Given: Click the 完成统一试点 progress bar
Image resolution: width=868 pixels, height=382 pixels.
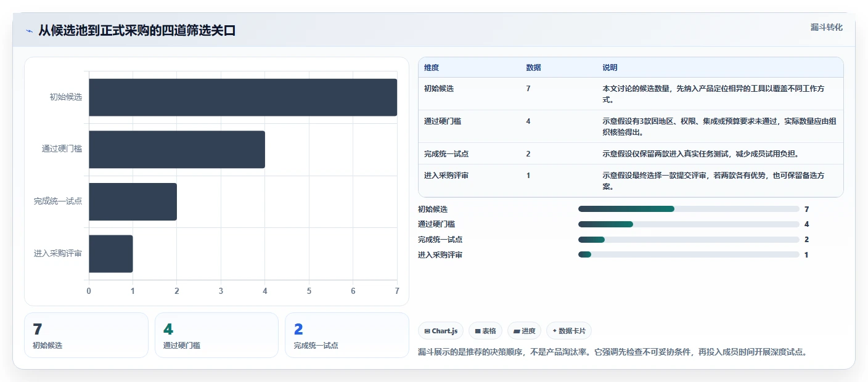Looking at the screenshot, I should click(x=689, y=240).
